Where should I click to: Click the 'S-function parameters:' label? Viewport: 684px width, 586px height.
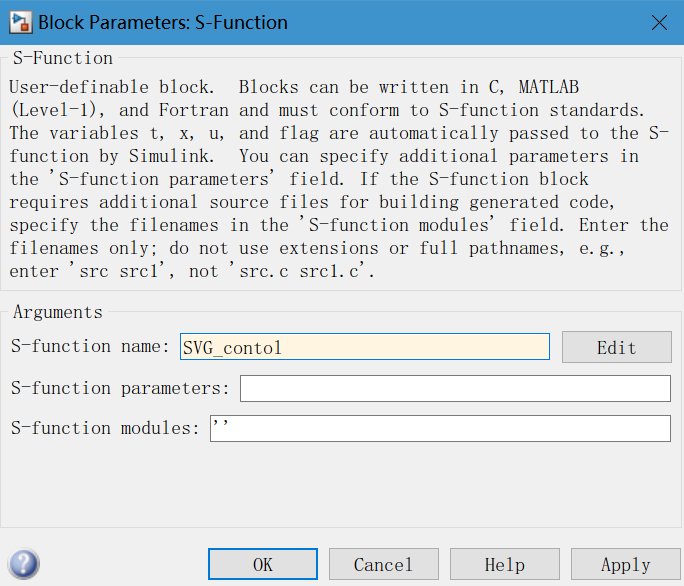click(x=120, y=388)
